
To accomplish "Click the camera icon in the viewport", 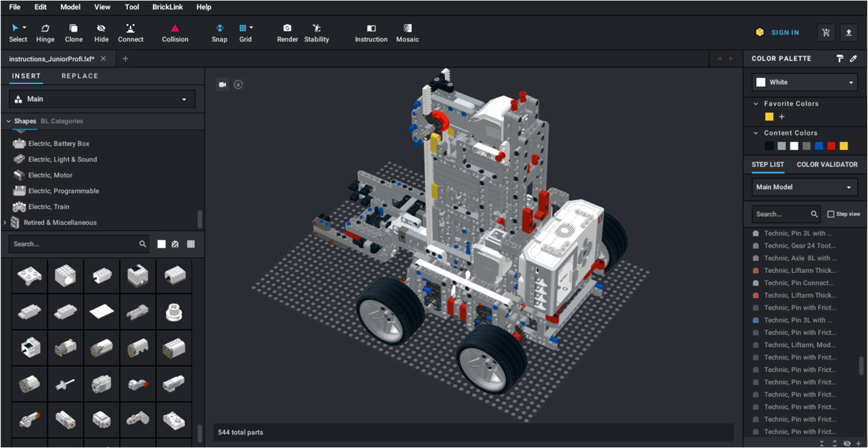I will (222, 85).
